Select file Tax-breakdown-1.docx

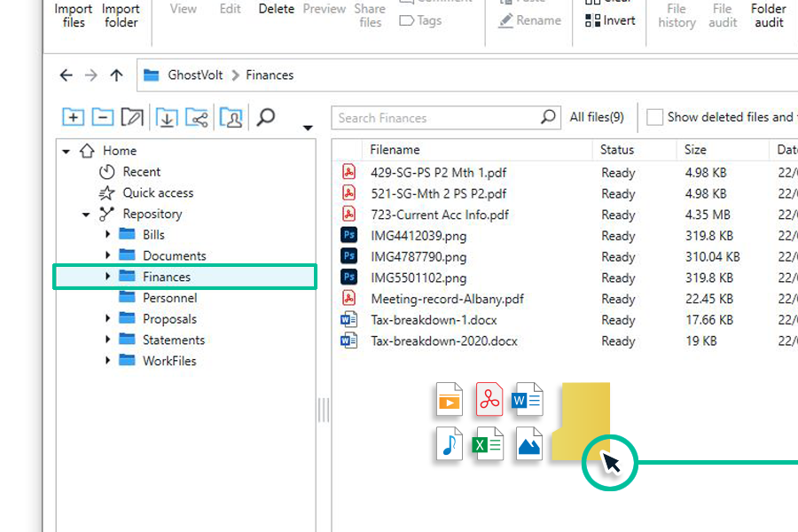[x=434, y=320]
